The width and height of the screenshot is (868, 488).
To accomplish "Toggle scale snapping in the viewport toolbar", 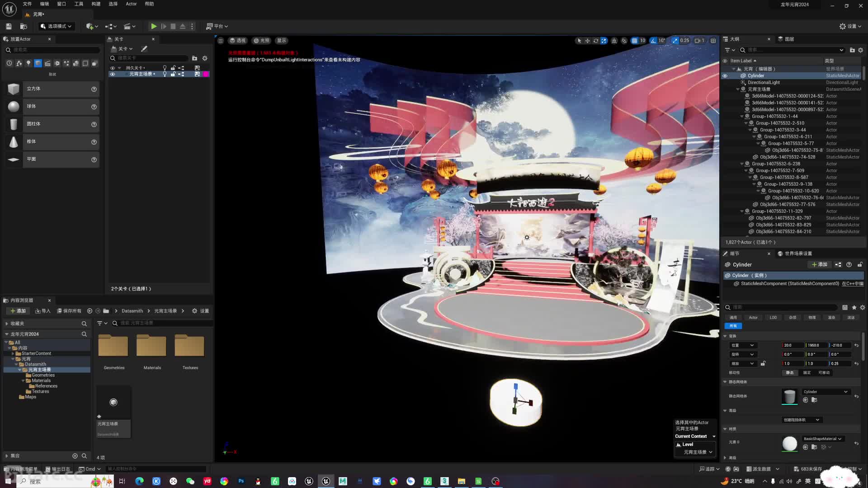I will click(x=675, y=41).
